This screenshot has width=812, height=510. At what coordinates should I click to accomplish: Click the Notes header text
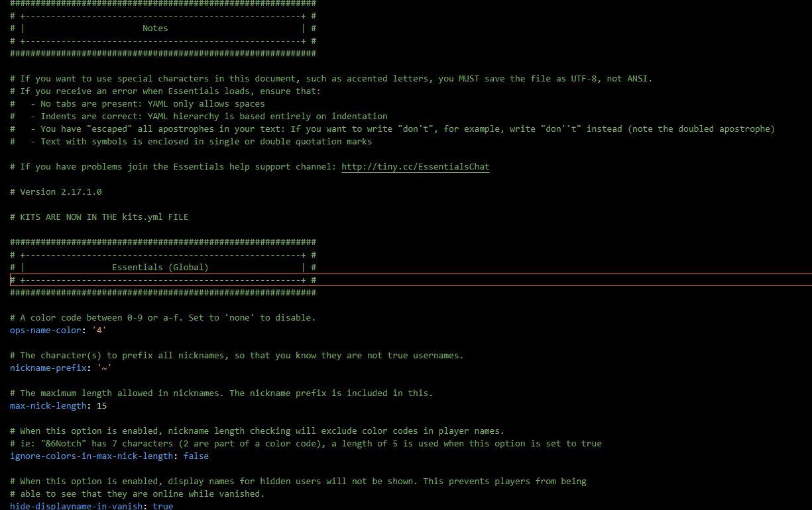(x=155, y=28)
